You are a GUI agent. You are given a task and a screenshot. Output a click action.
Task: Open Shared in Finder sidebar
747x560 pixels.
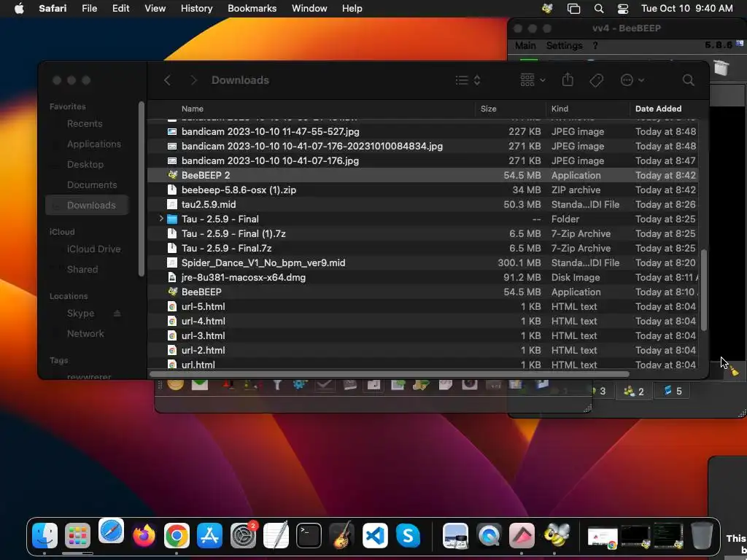(82, 270)
